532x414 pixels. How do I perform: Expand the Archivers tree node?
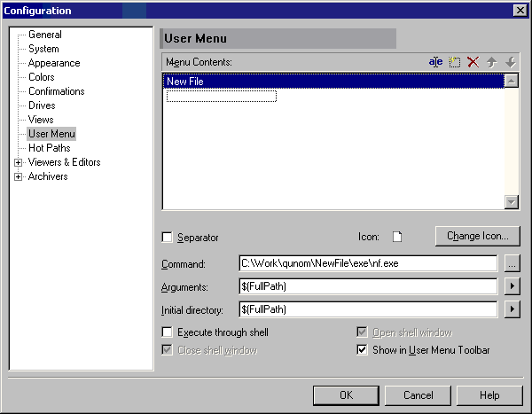point(18,176)
